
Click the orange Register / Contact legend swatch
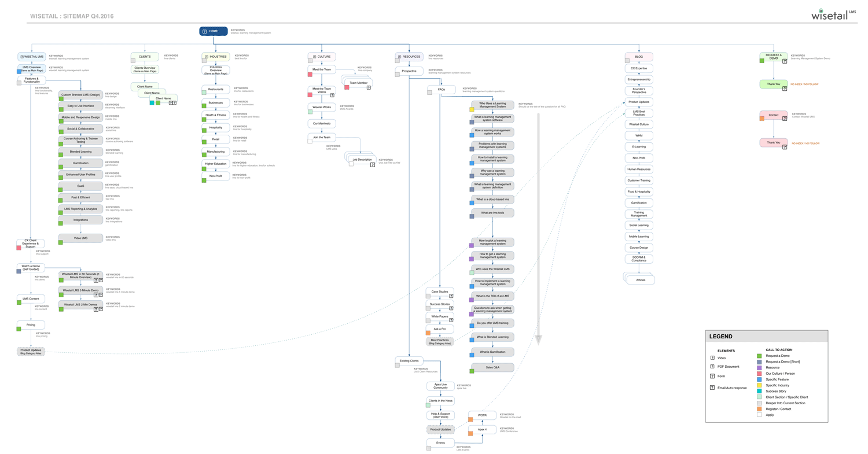click(759, 409)
